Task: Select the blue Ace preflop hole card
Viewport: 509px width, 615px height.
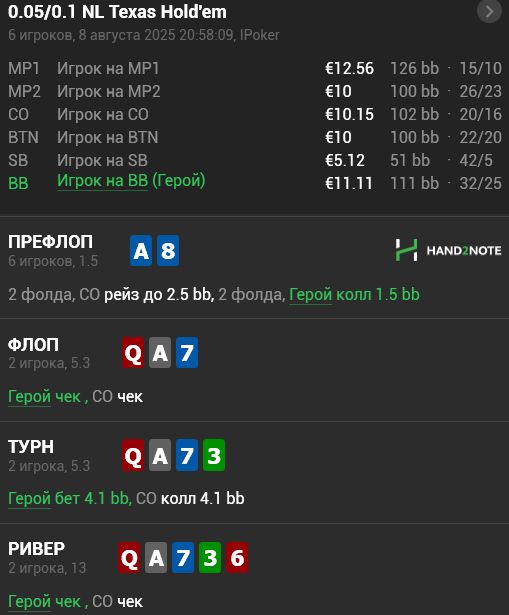Action: tap(141, 251)
